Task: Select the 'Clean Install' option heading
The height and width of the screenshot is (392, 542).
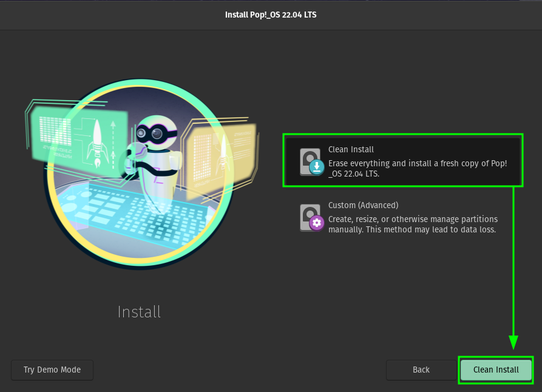Action: click(x=351, y=149)
